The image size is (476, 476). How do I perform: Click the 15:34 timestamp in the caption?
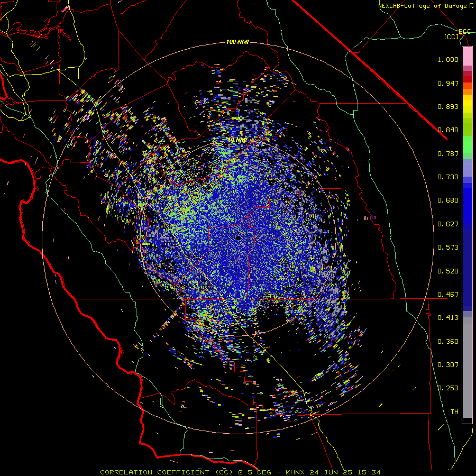tap(369, 472)
